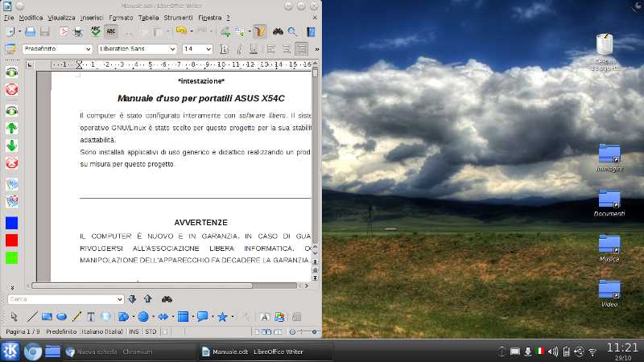Insert a Callout speech bubble shape
This screenshot has width=644, height=362.
pos(203,316)
